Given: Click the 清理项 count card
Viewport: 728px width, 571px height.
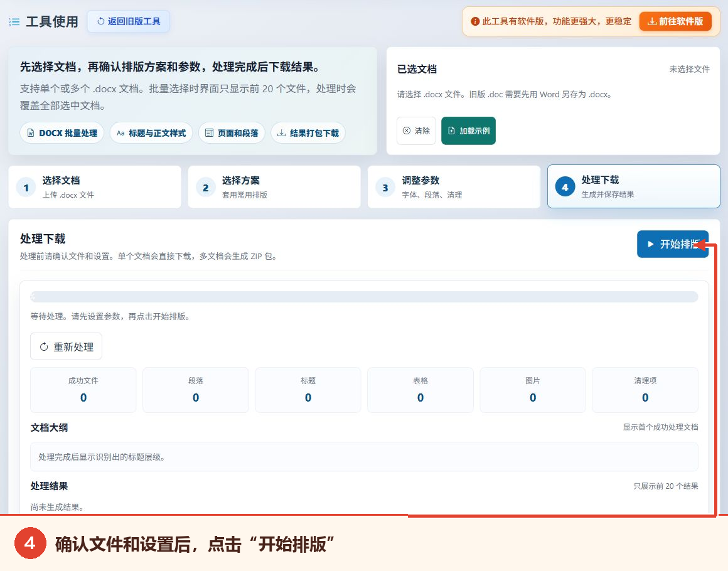Looking at the screenshot, I should tap(645, 390).
